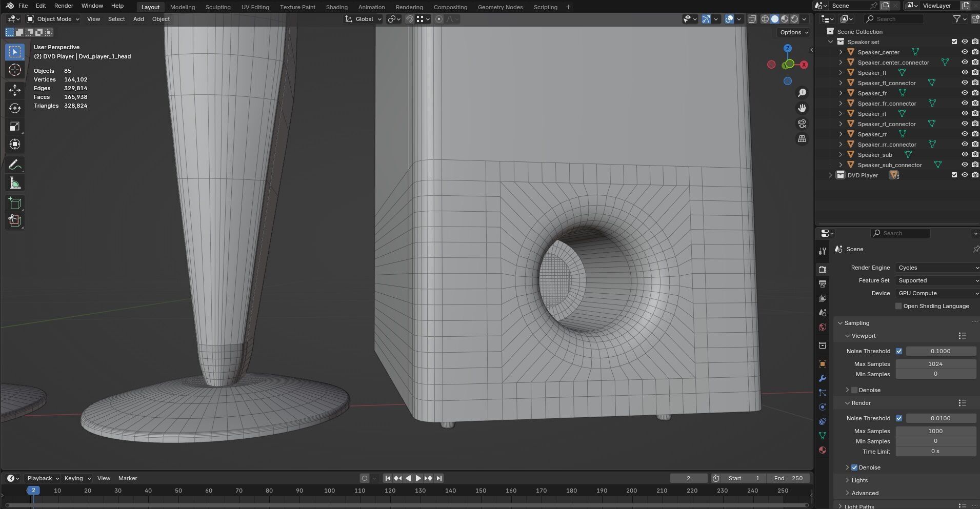Open the Render menu
The width and height of the screenshot is (980, 509).
(x=64, y=6)
